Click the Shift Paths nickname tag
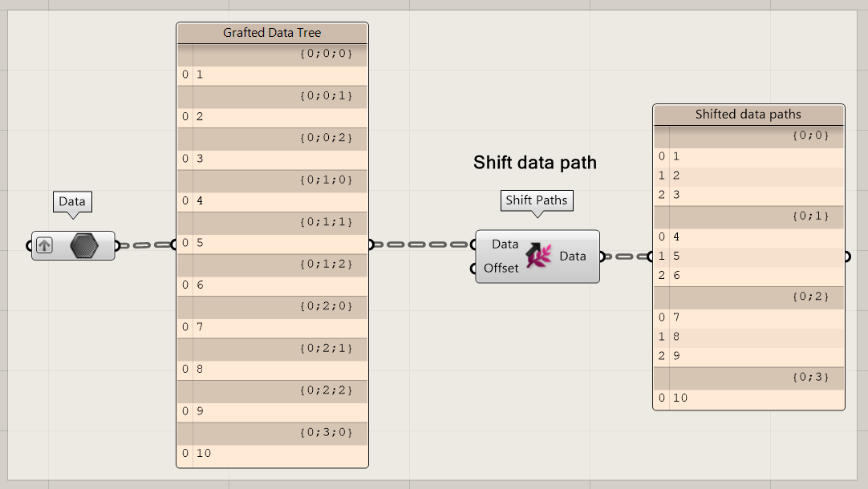The image size is (868, 489). tap(537, 200)
